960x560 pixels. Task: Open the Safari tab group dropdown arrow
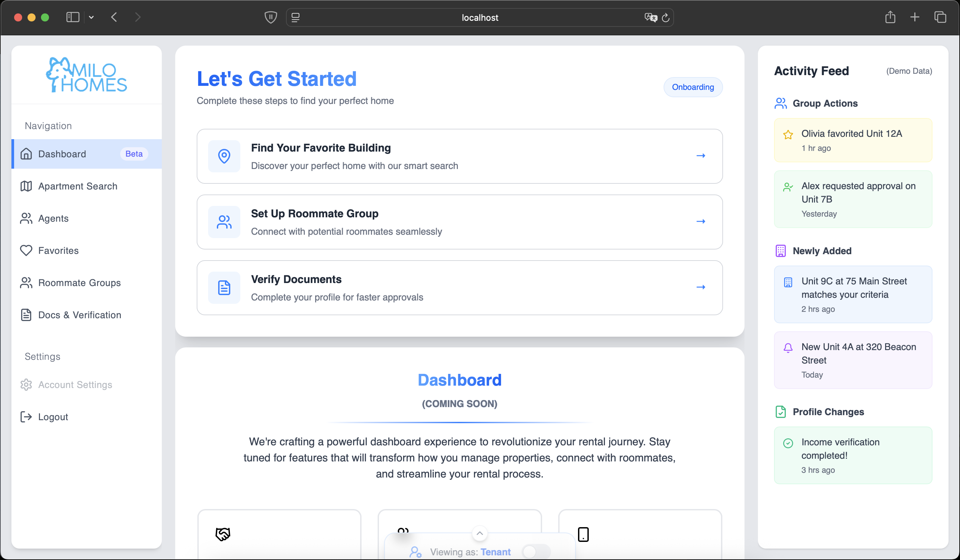pyautogui.click(x=91, y=17)
